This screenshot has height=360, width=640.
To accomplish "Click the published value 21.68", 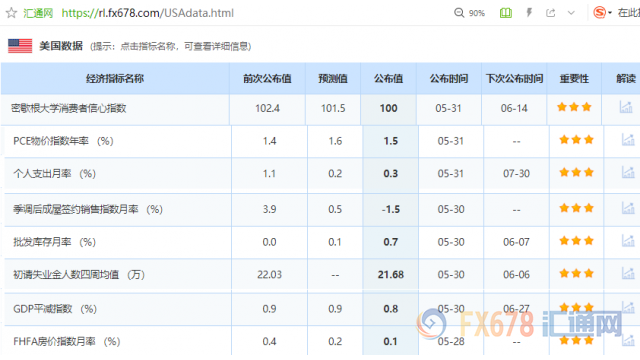I will coord(391,275).
